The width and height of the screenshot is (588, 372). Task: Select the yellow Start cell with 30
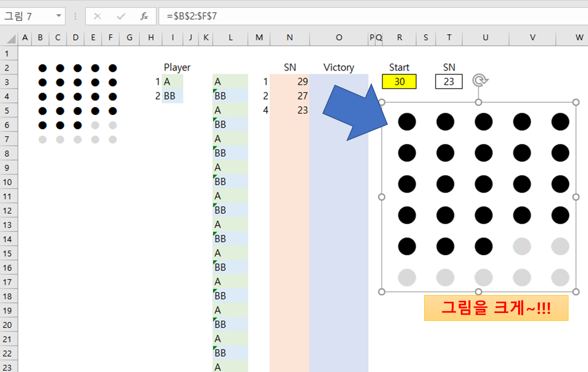click(399, 81)
